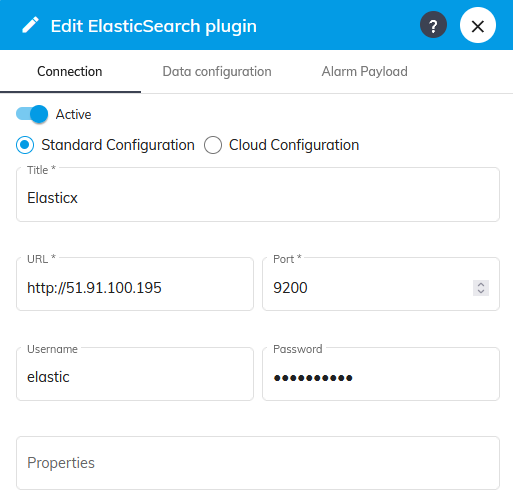The width and height of the screenshot is (513, 500).
Task: Click the Cloud Configuration label text
Action: click(294, 145)
